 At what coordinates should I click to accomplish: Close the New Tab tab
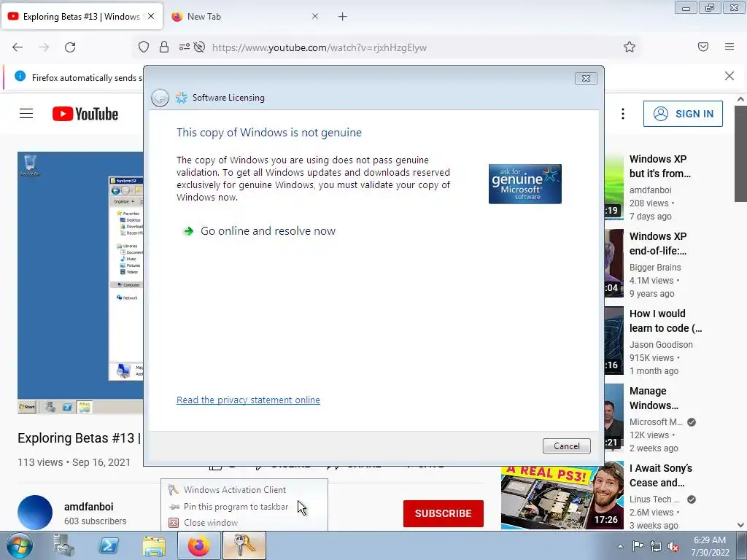click(x=315, y=16)
